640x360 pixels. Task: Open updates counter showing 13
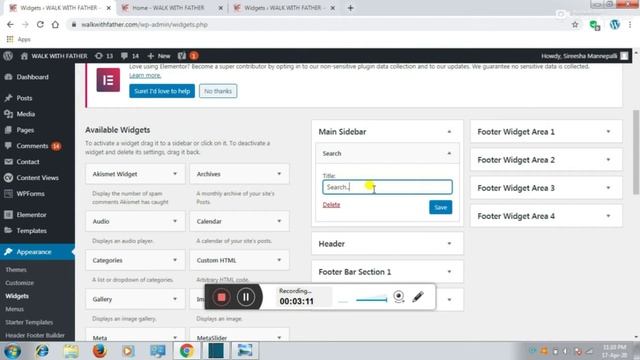[x=104, y=56]
